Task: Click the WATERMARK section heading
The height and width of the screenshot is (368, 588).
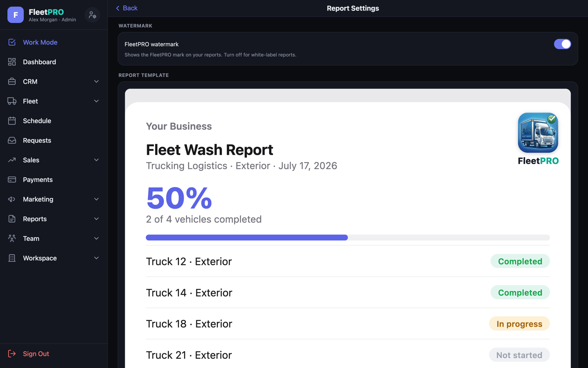Action: pyautogui.click(x=135, y=26)
